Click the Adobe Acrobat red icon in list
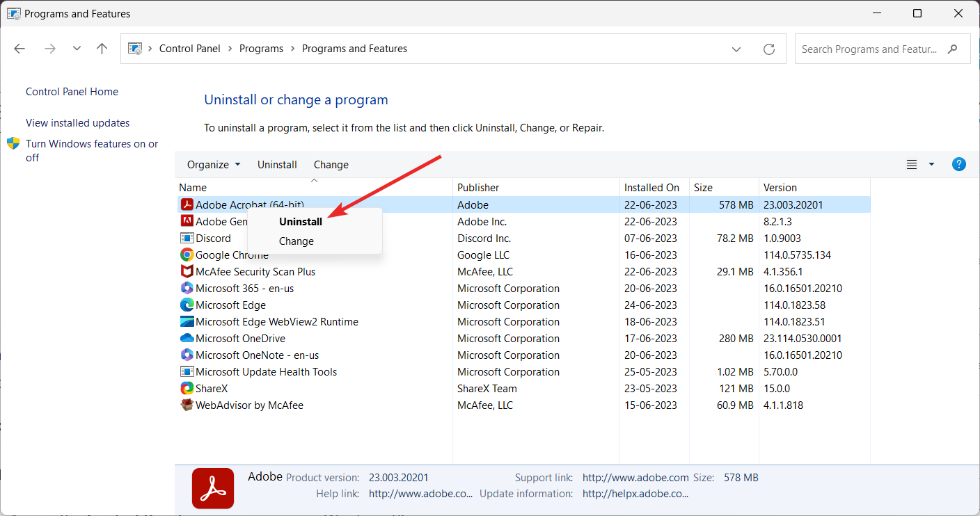Image resolution: width=980 pixels, height=516 pixels. pos(187,204)
